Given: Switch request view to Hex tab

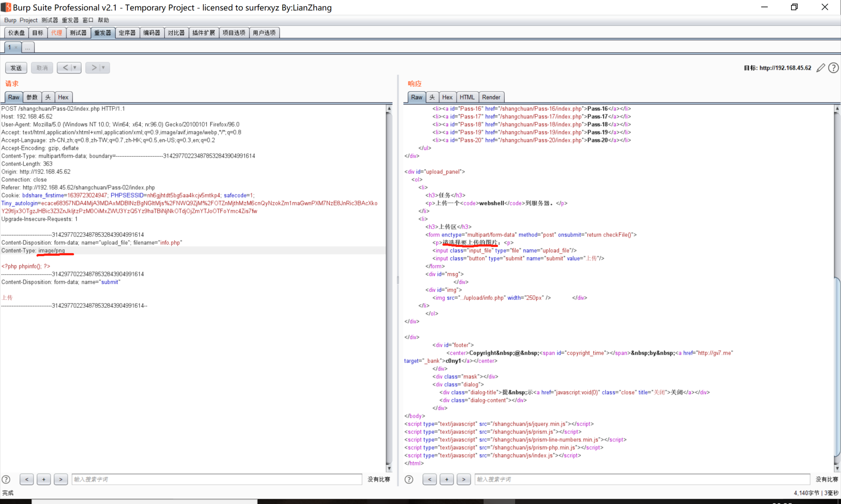Looking at the screenshot, I should coord(63,97).
